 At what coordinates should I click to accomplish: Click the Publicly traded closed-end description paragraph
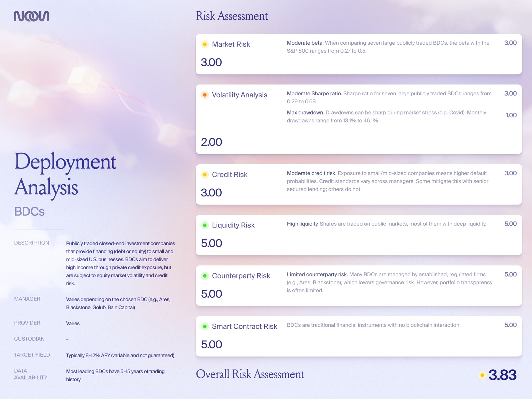point(121,264)
